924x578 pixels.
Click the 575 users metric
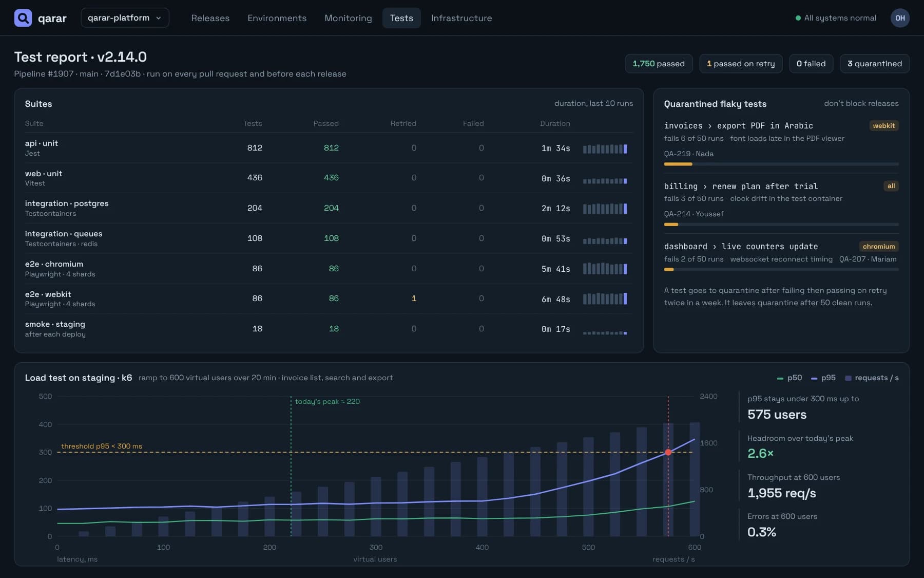coord(777,415)
